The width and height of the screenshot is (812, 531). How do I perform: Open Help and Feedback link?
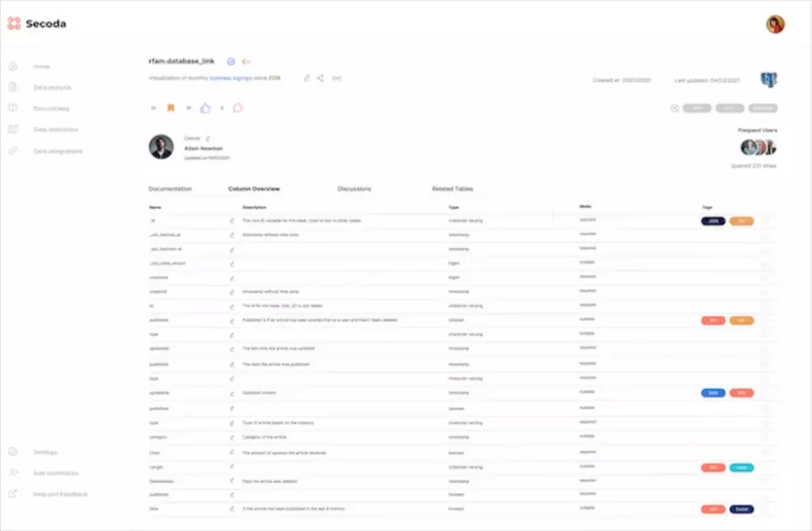(x=60, y=495)
